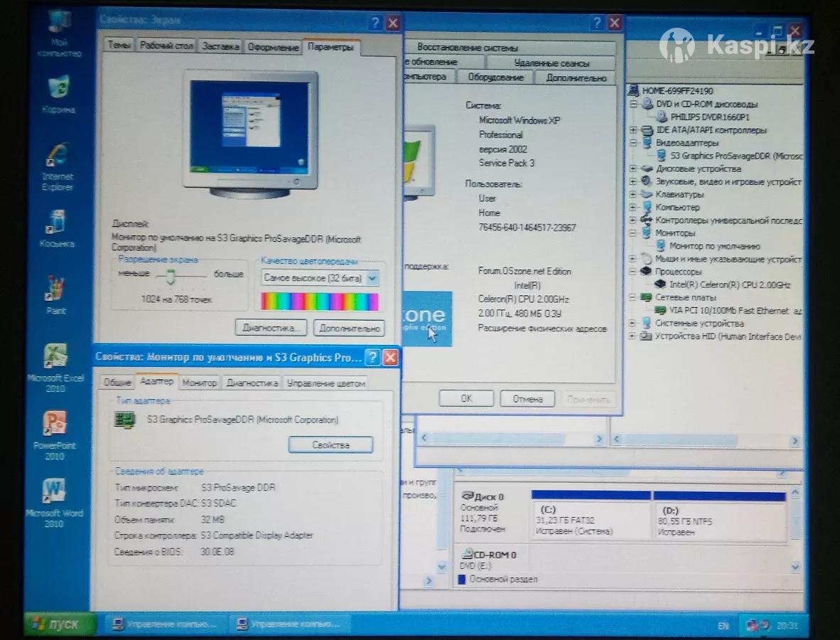The image size is (840, 640).
Task: Click the Разрешение экрана slider thumb
Action: point(171,277)
